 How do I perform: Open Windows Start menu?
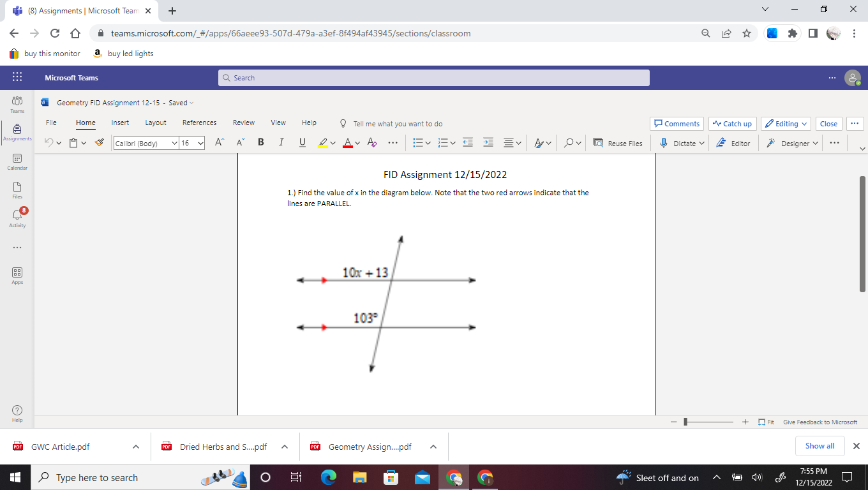15,477
